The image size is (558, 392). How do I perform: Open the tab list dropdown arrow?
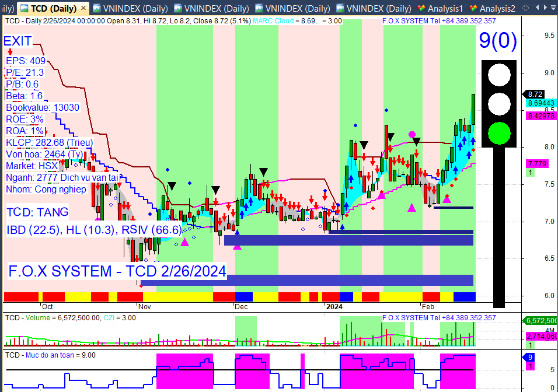[554, 8]
